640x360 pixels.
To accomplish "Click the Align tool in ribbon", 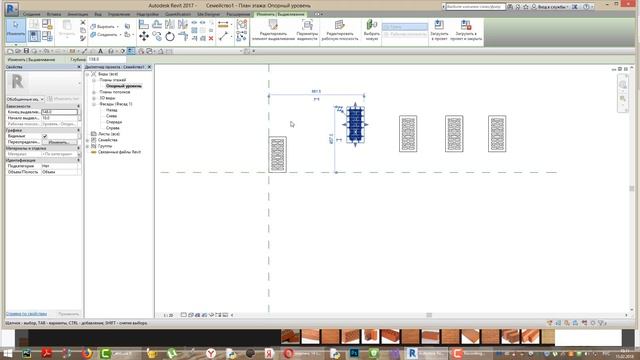I will 144,24.
